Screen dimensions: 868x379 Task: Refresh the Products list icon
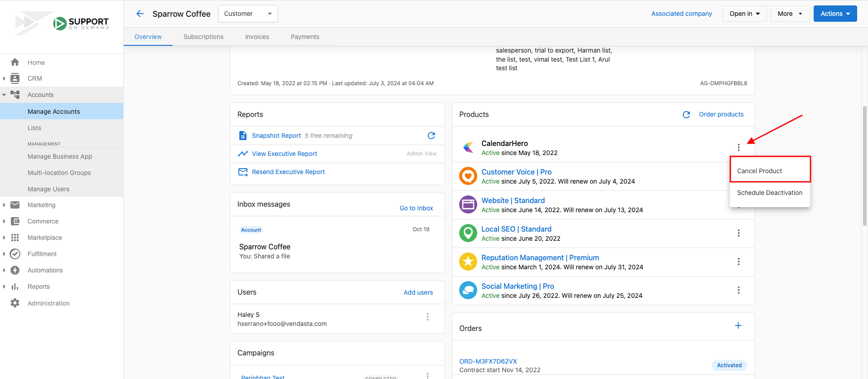(686, 115)
